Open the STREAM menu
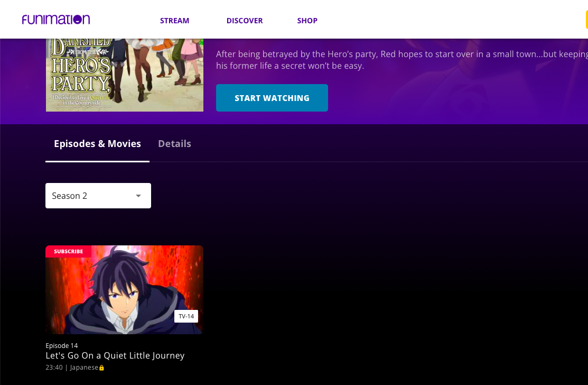588x385 pixels. pos(174,21)
